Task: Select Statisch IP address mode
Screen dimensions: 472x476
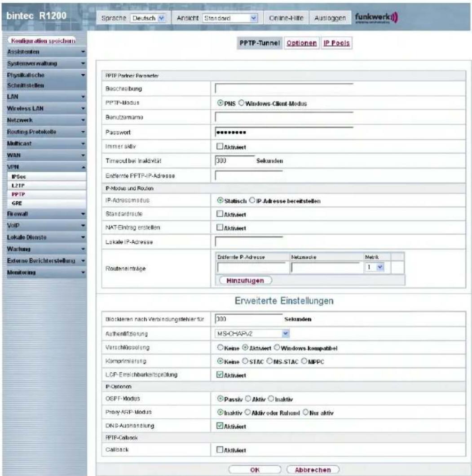Action: click(220, 200)
